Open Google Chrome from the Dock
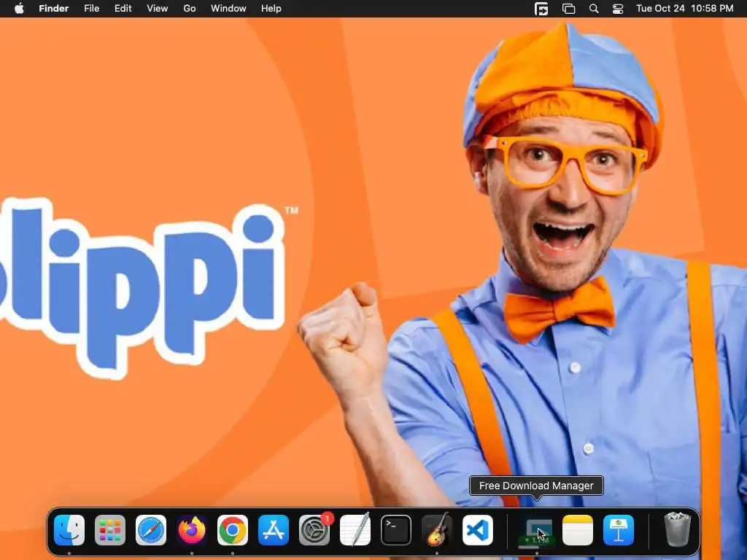Viewport: 747px width, 560px height. [x=233, y=530]
